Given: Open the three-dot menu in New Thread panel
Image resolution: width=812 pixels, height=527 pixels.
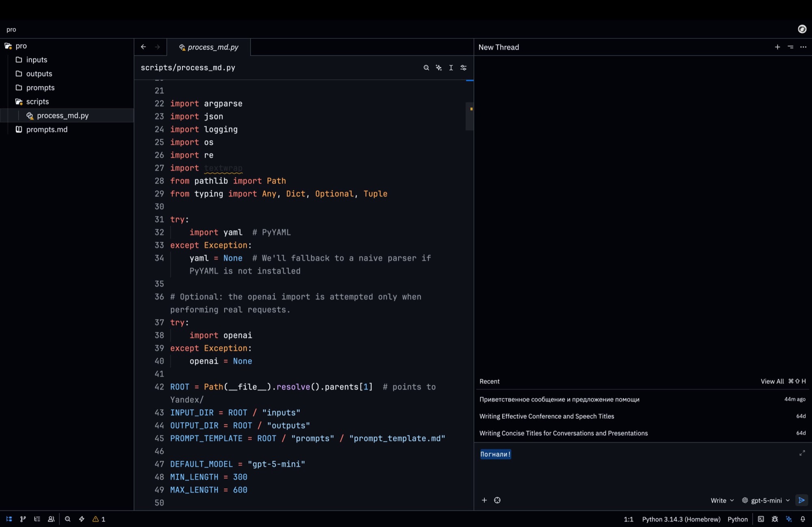Looking at the screenshot, I should pos(803,47).
